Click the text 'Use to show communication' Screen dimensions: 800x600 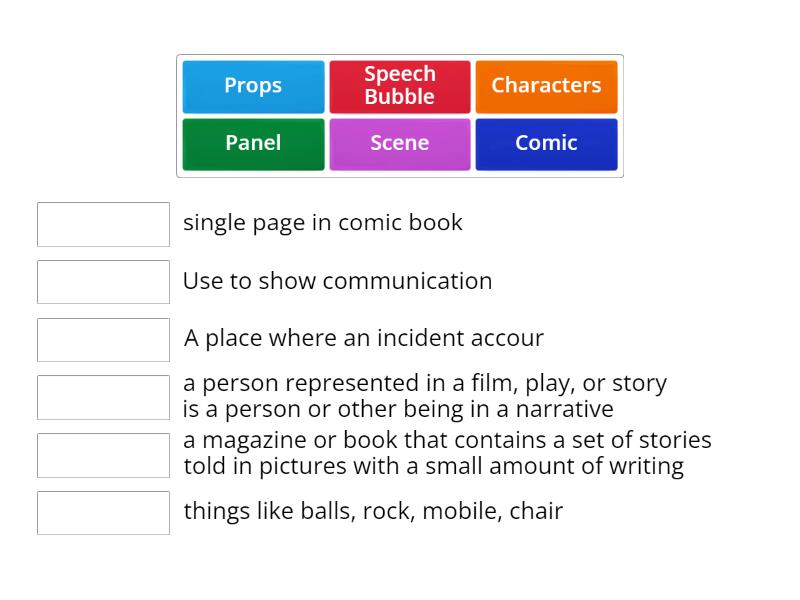337,281
